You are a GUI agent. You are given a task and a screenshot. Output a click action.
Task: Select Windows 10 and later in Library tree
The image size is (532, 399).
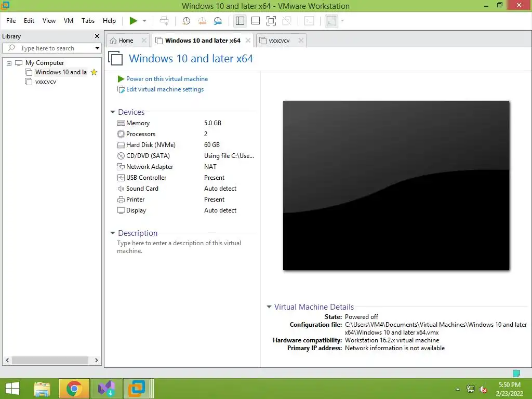[61, 72]
